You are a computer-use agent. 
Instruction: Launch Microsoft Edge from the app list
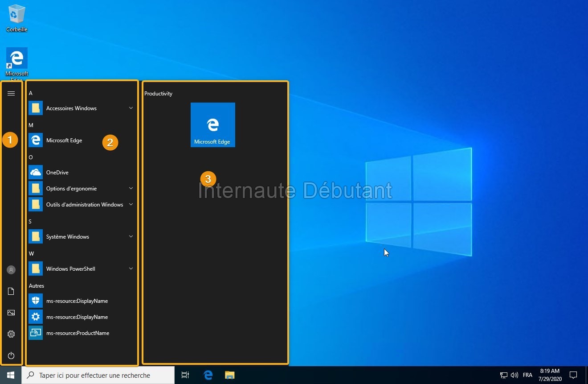81,140
